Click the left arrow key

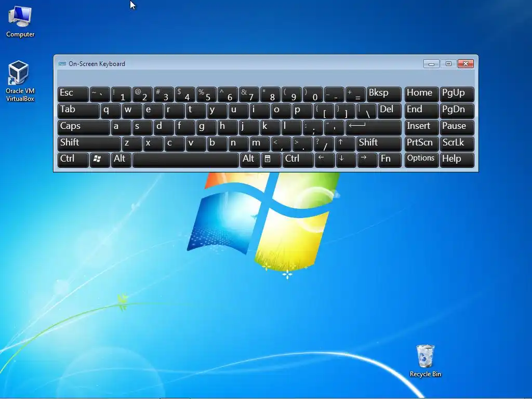[325, 160]
